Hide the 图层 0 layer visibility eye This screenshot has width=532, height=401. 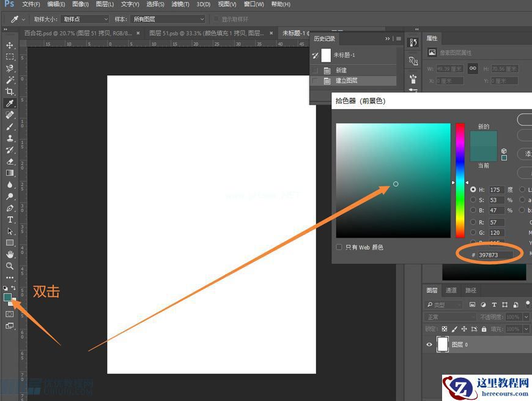430,344
